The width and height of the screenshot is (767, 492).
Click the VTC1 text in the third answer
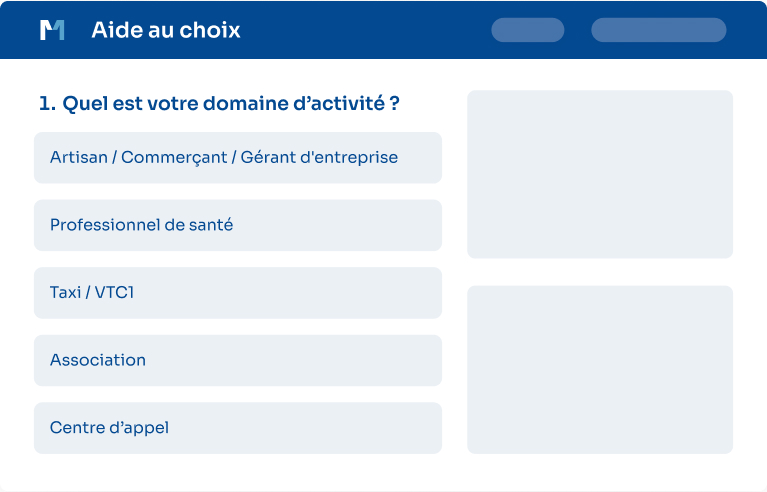click(x=114, y=292)
